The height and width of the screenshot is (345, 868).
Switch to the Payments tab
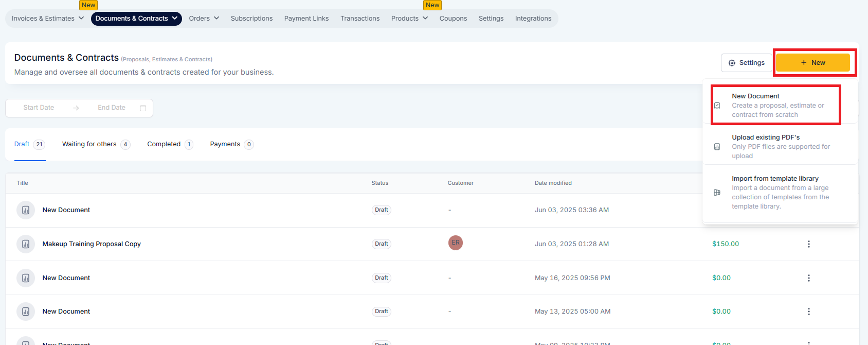click(x=232, y=144)
